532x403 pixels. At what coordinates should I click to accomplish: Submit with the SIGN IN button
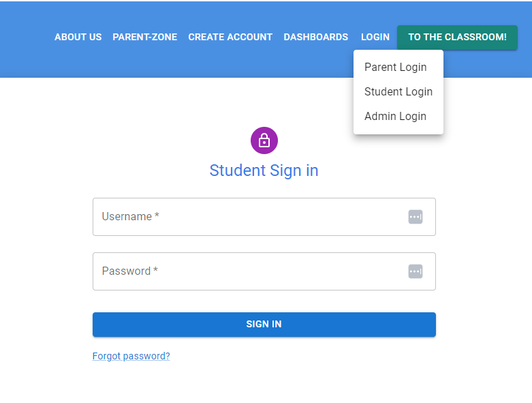[264, 325]
